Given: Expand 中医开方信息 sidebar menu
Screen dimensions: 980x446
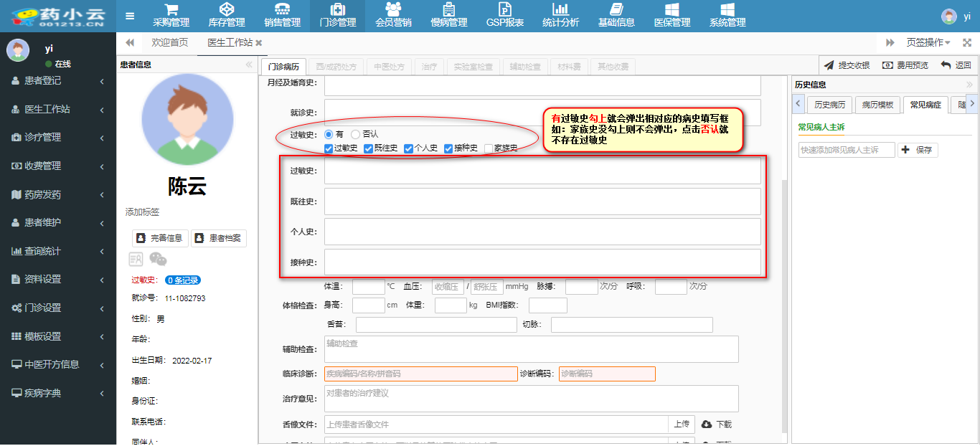Looking at the screenshot, I should pyautogui.click(x=58, y=364).
